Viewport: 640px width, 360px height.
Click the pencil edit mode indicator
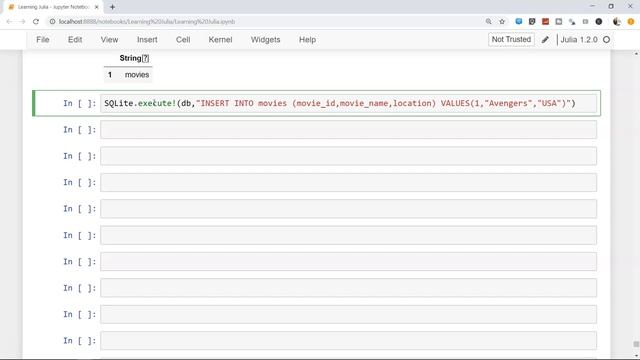545,40
